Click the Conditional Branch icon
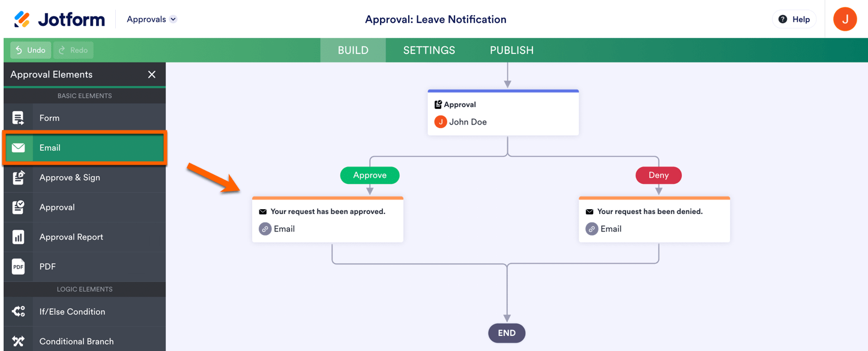The image size is (868, 351). click(19, 341)
